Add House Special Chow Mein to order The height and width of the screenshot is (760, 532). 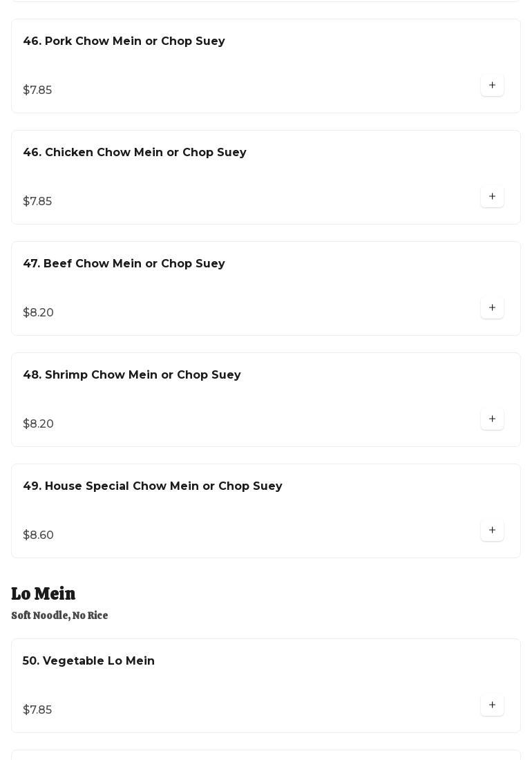click(492, 531)
